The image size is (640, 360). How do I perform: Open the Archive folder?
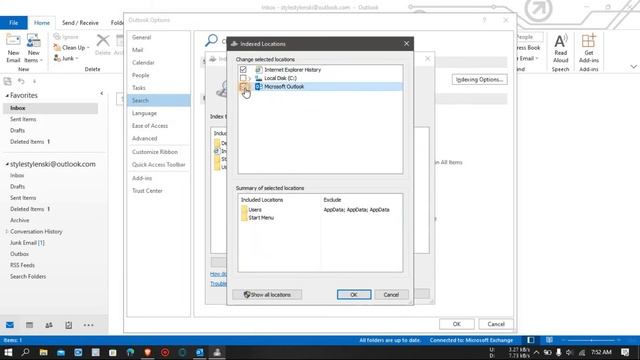pyautogui.click(x=20, y=220)
